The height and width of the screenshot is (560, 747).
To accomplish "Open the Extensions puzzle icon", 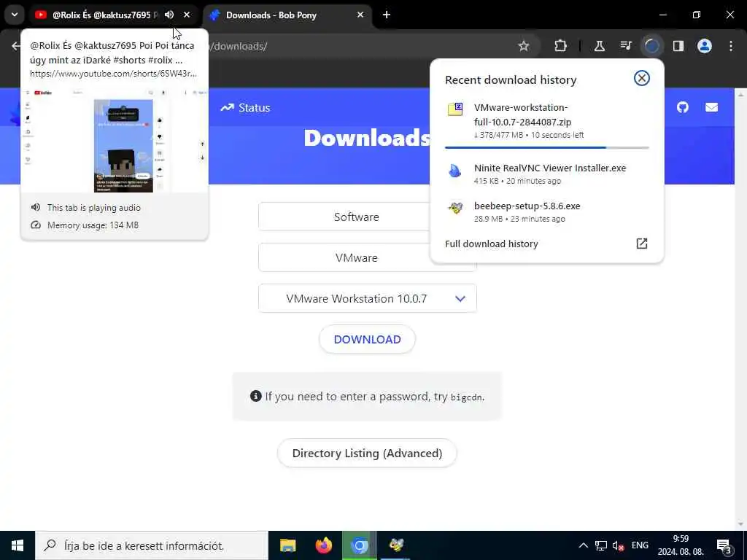I will click(x=561, y=46).
